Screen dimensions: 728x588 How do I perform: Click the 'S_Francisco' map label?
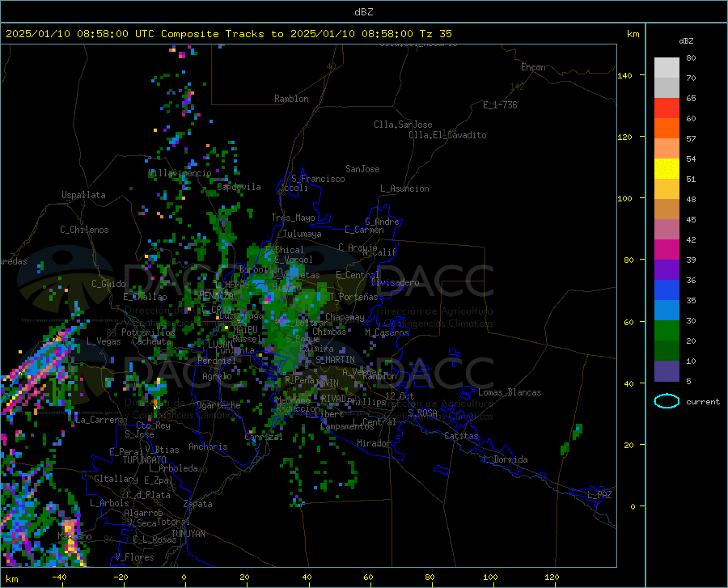(x=318, y=179)
